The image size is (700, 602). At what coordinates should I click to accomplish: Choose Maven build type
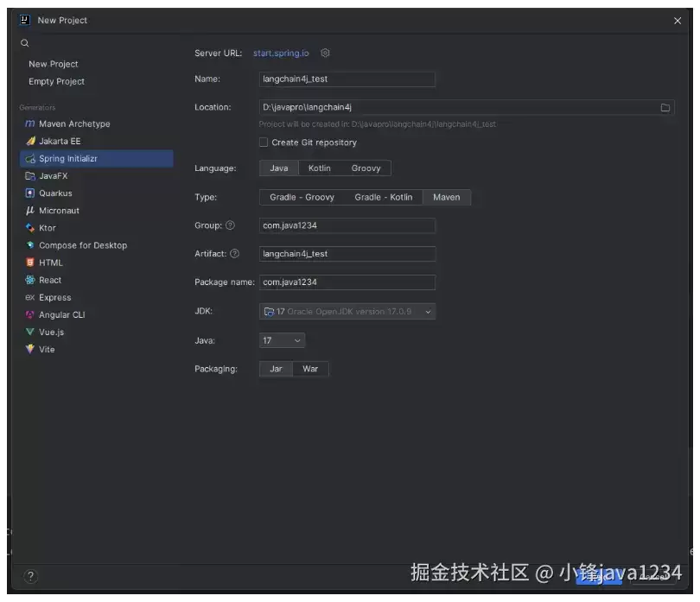tap(447, 197)
